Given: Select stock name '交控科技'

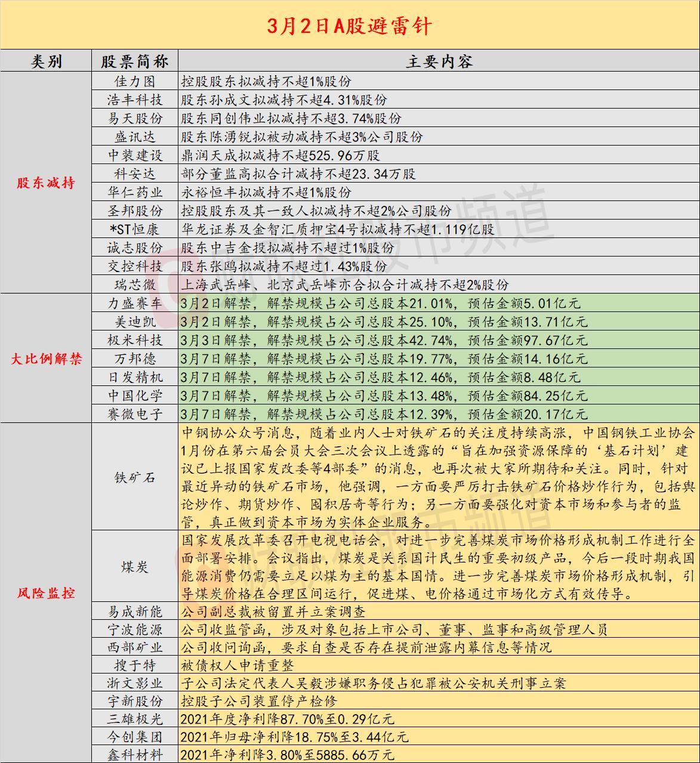Looking at the screenshot, I should point(135,266).
